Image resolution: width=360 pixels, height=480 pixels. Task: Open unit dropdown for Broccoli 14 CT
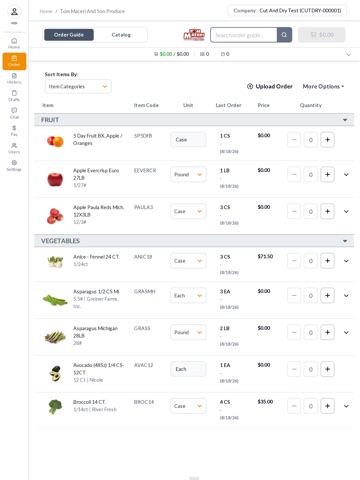click(188, 406)
